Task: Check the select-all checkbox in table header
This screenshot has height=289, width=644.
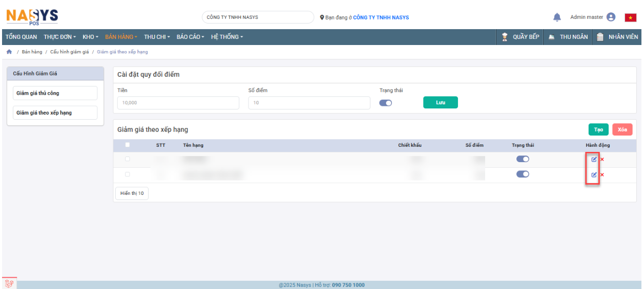Action: pos(128,145)
